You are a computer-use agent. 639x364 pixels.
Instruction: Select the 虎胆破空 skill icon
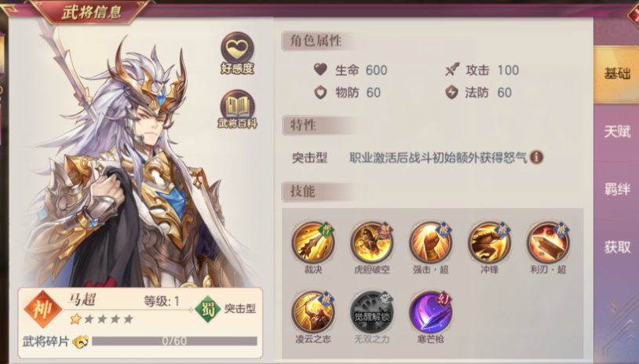tap(371, 243)
